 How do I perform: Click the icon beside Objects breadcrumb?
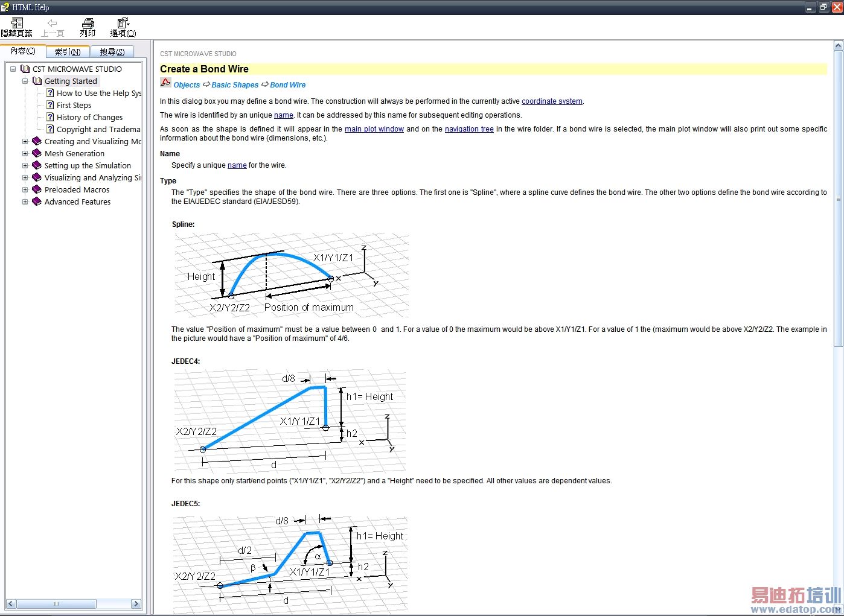click(x=165, y=83)
